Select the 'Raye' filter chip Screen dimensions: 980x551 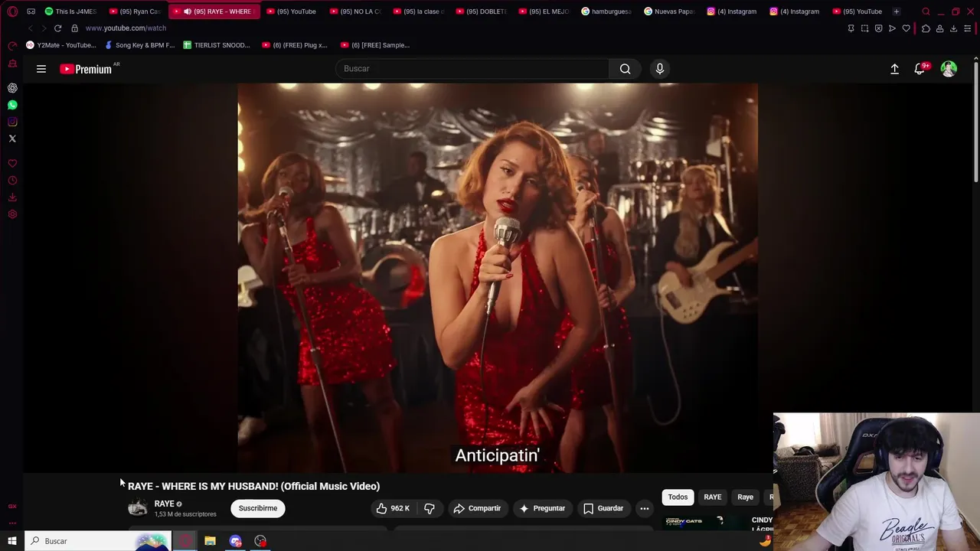pyautogui.click(x=746, y=497)
